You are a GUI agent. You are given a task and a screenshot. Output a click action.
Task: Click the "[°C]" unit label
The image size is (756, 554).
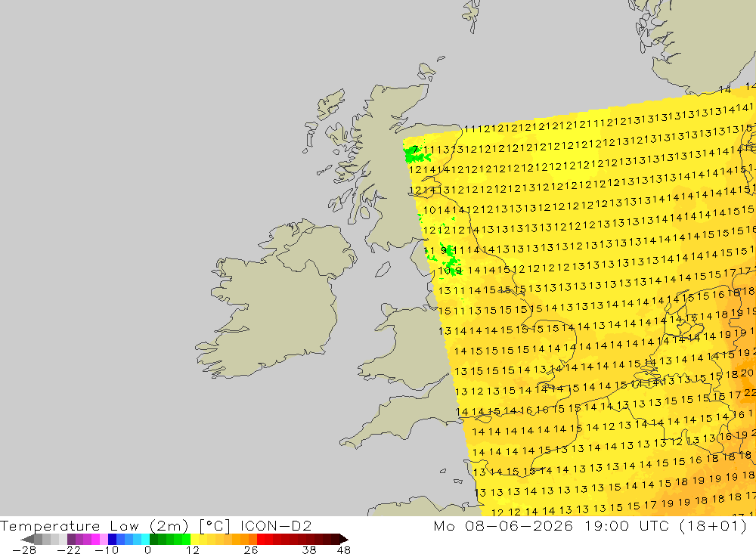pos(215,525)
